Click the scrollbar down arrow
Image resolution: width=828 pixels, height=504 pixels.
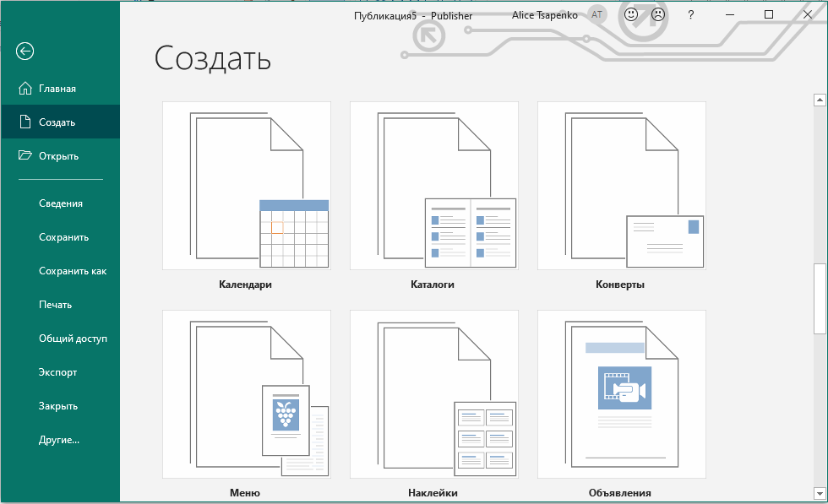click(x=819, y=493)
